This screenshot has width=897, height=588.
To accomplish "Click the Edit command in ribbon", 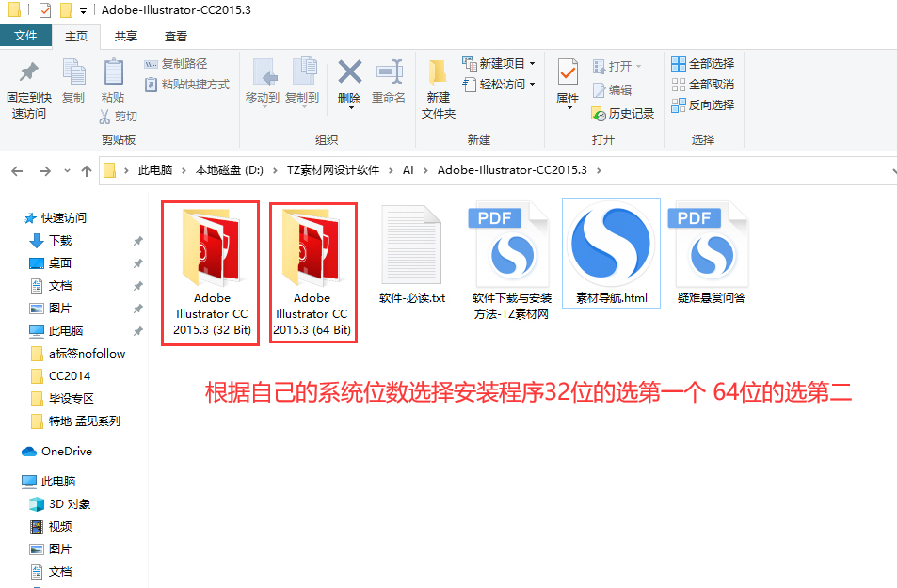I will [x=612, y=90].
